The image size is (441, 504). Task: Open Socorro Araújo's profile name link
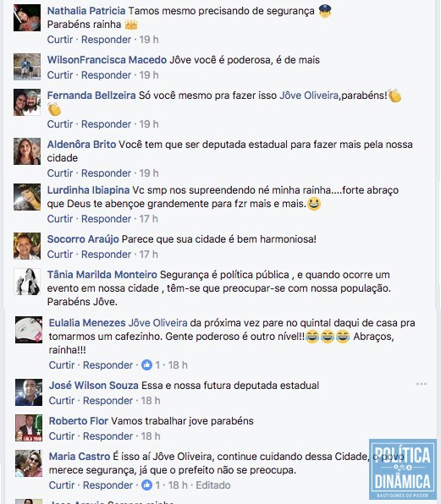pyautogui.click(x=83, y=238)
